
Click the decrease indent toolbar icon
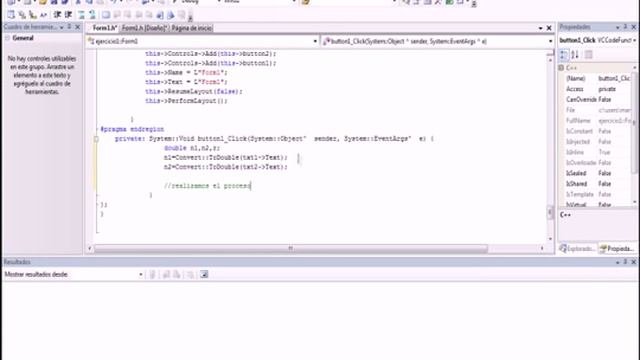[57, 15]
